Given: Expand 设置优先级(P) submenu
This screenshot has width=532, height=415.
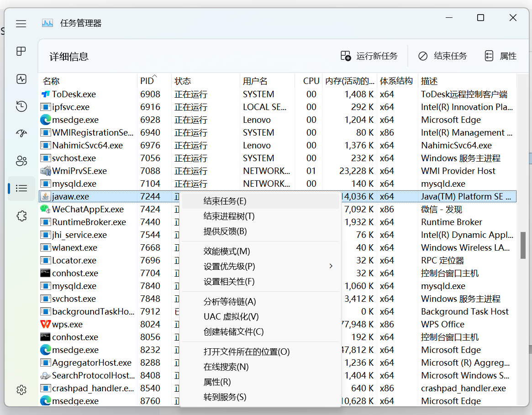Looking at the screenshot, I should tap(261, 266).
